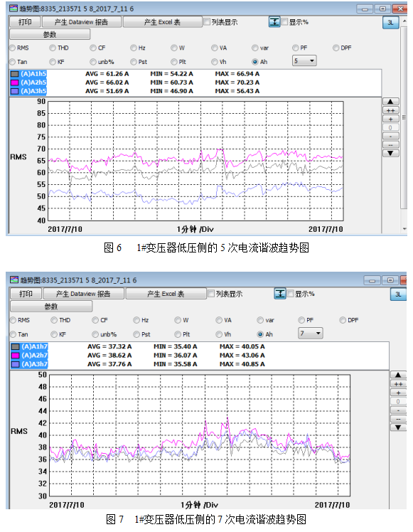
Task: Click gray (A)A1h7 color swatch
Action: [15, 346]
